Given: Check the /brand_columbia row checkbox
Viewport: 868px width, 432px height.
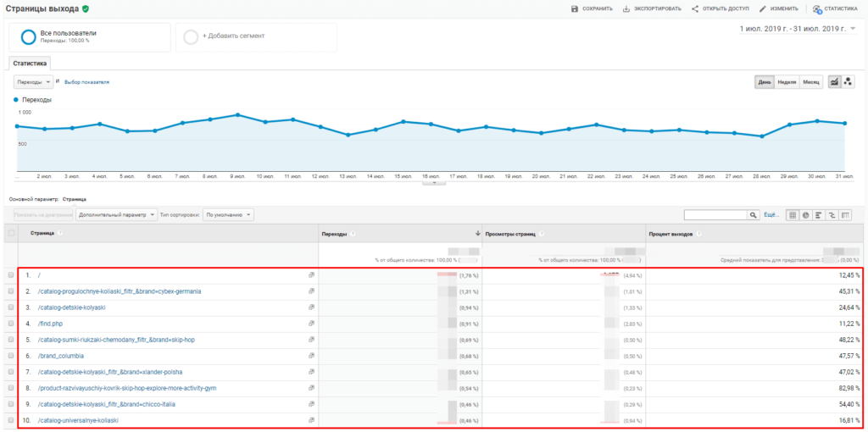Looking at the screenshot, I should (11, 355).
